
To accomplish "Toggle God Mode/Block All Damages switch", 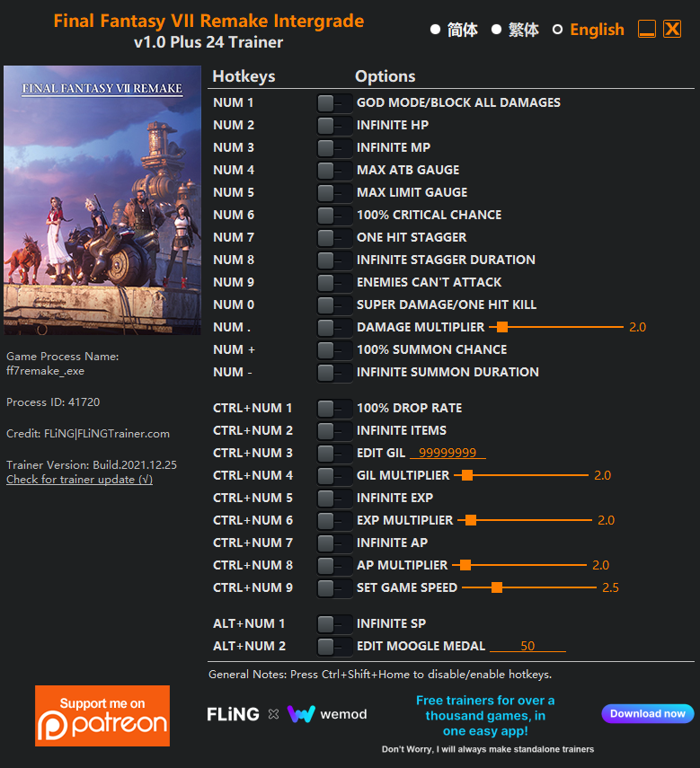I will [x=334, y=103].
